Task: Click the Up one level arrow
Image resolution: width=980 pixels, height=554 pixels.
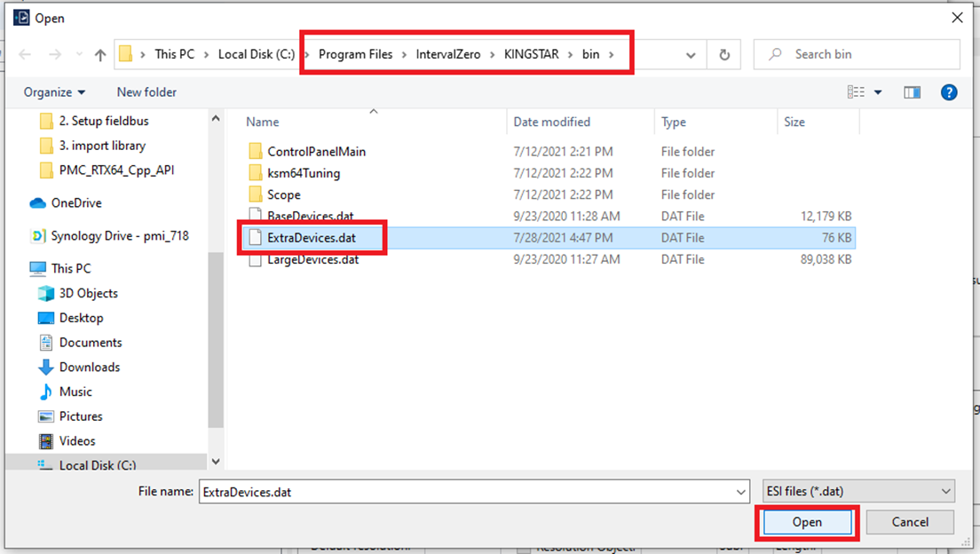Action: (100, 55)
